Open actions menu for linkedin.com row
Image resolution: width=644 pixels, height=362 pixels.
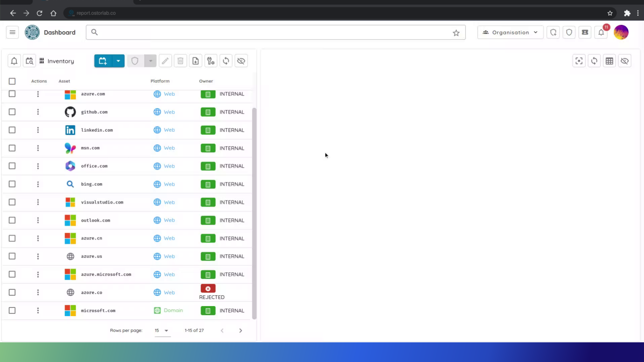[x=38, y=130]
